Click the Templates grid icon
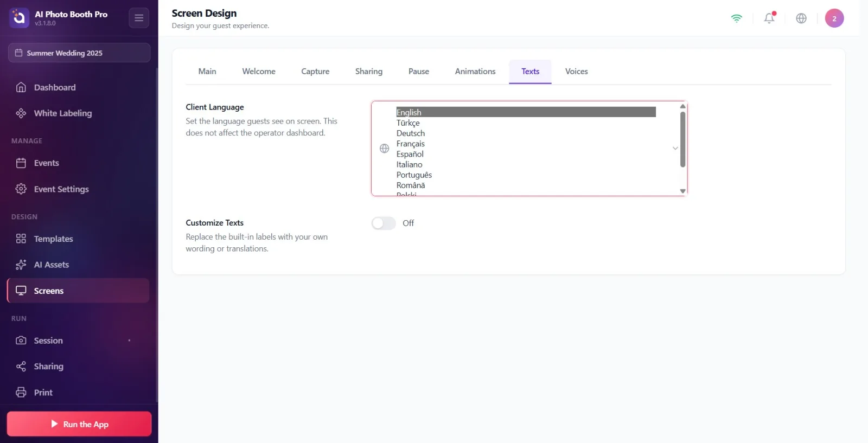 (21, 239)
